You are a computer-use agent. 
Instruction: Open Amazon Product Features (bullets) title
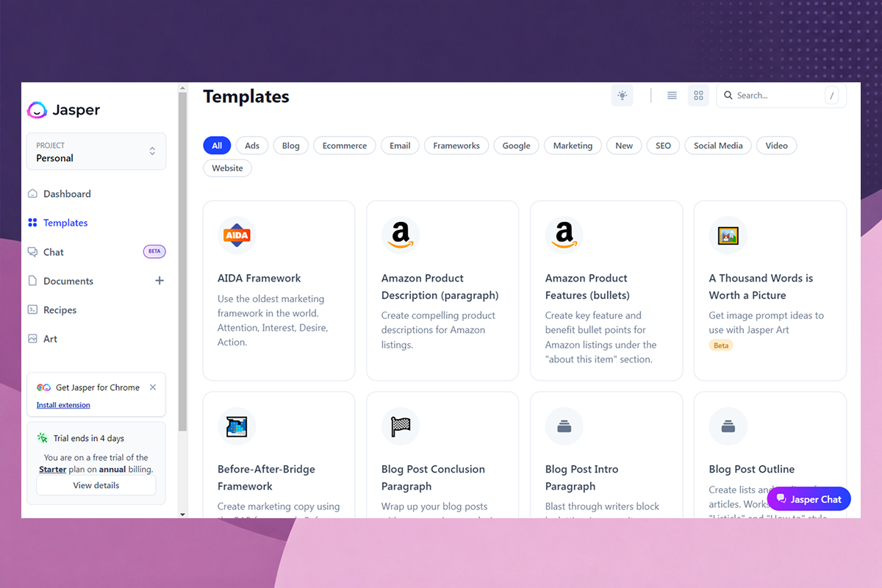click(x=587, y=287)
